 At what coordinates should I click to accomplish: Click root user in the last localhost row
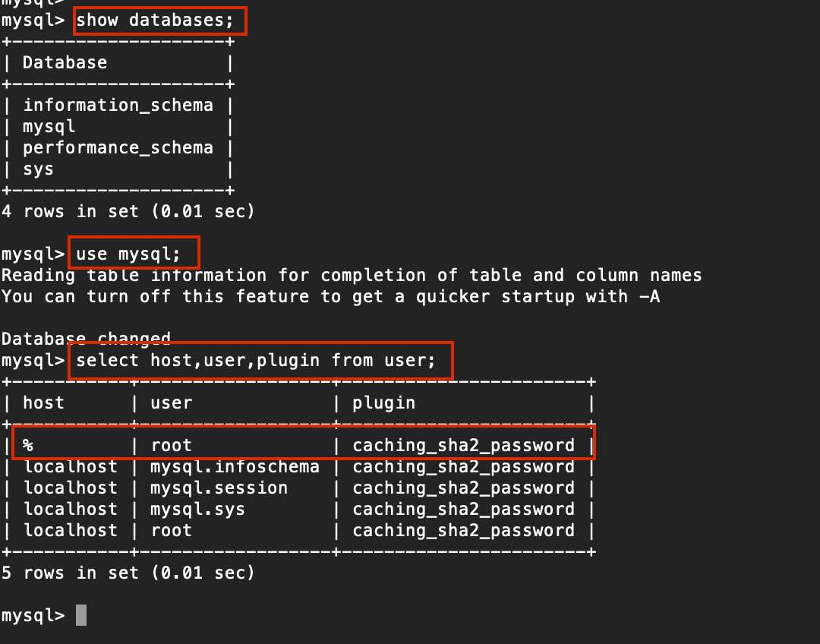171,530
